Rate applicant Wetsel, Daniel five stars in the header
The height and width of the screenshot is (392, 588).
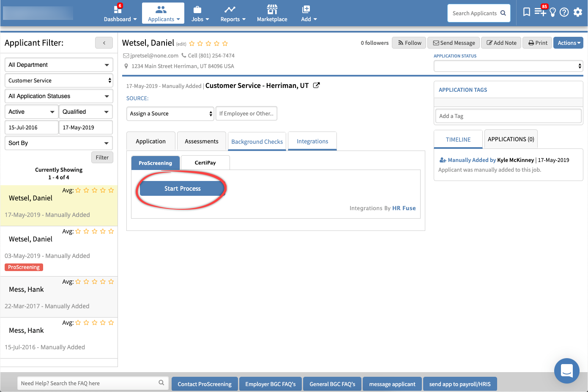coord(225,44)
